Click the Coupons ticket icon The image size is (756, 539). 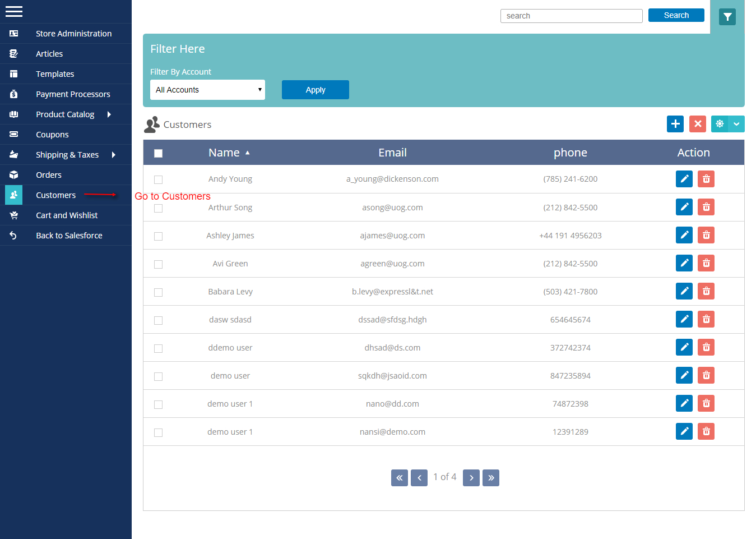(x=13, y=135)
